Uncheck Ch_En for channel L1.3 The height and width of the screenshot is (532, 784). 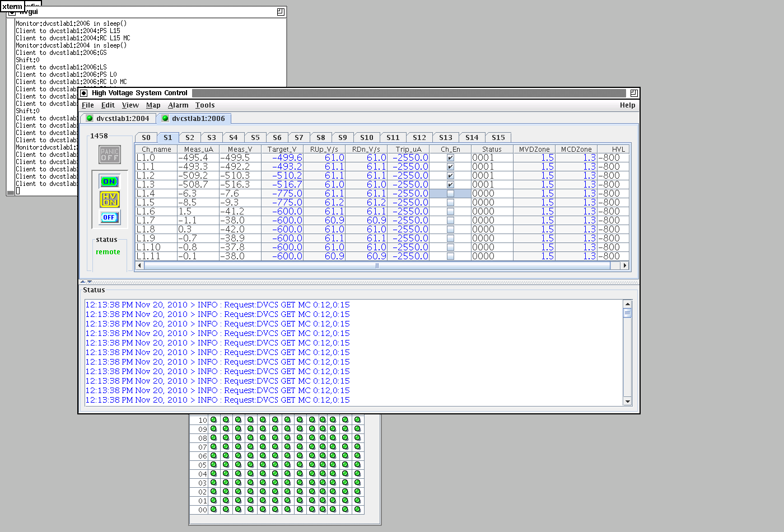450,185
